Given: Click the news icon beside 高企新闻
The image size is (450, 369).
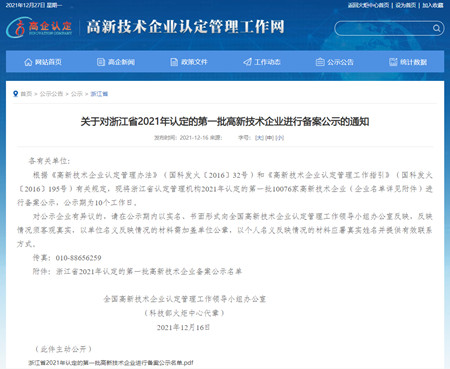Looking at the screenshot, I should point(101,62).
